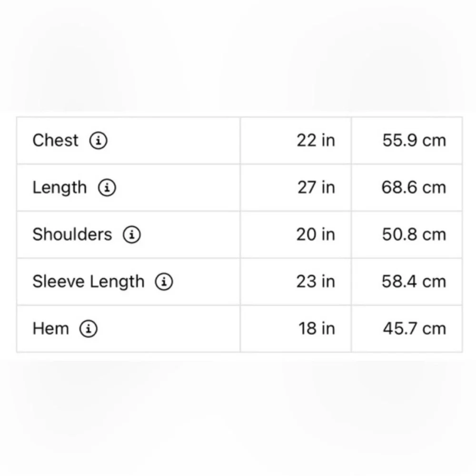Screen dimensions: 476x476
Task: Select the 20 in shoulders value
Action: pos(316,235)
